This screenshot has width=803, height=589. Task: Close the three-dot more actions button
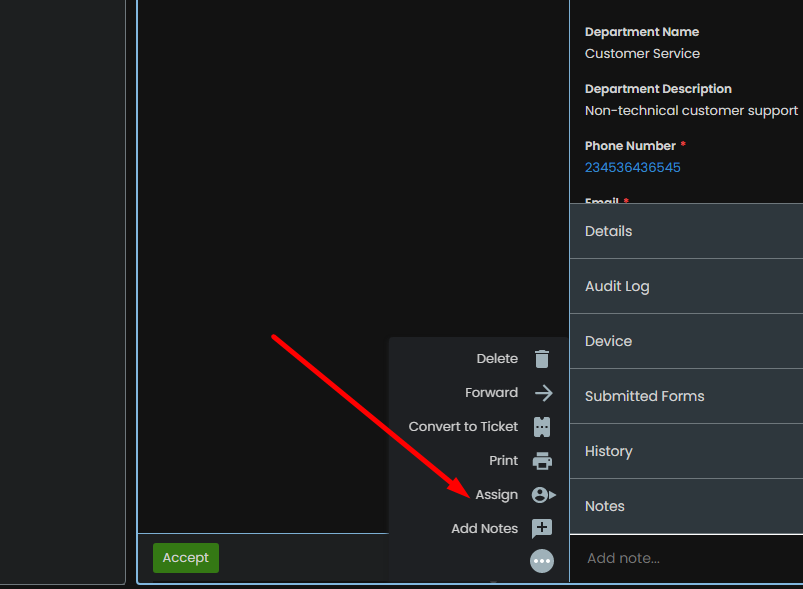542,562
